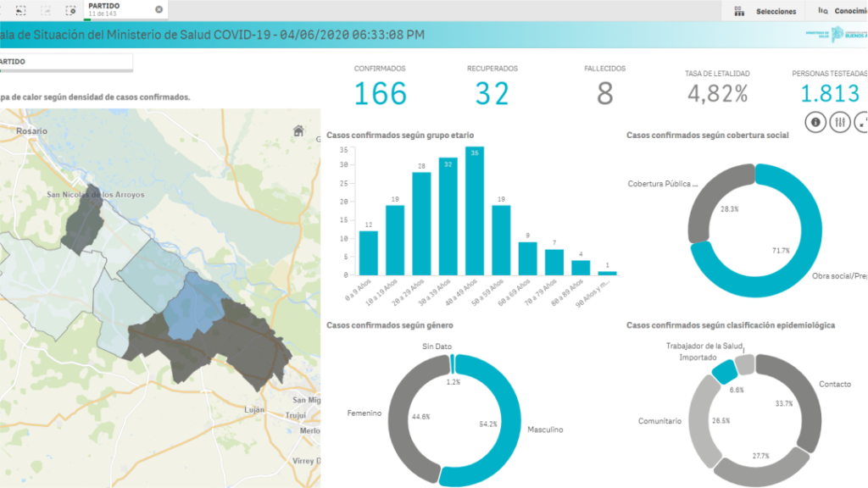The image size is (868, 488).
Task: Open the PARTIDO filter pane above the map
Action: pyautogui.click(x=64, y=62)
